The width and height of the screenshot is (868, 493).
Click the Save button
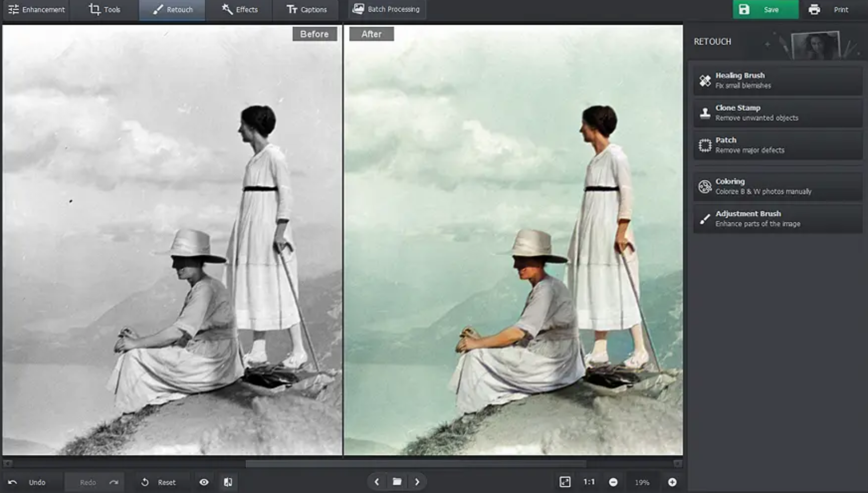pos(765,9)
